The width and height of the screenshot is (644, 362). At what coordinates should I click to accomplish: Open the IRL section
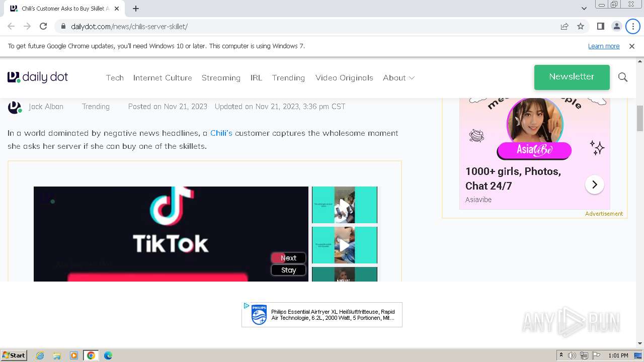tap(256, 77)
